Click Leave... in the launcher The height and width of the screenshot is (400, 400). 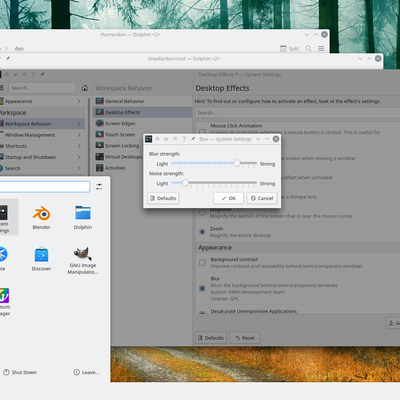click(86, 372)
